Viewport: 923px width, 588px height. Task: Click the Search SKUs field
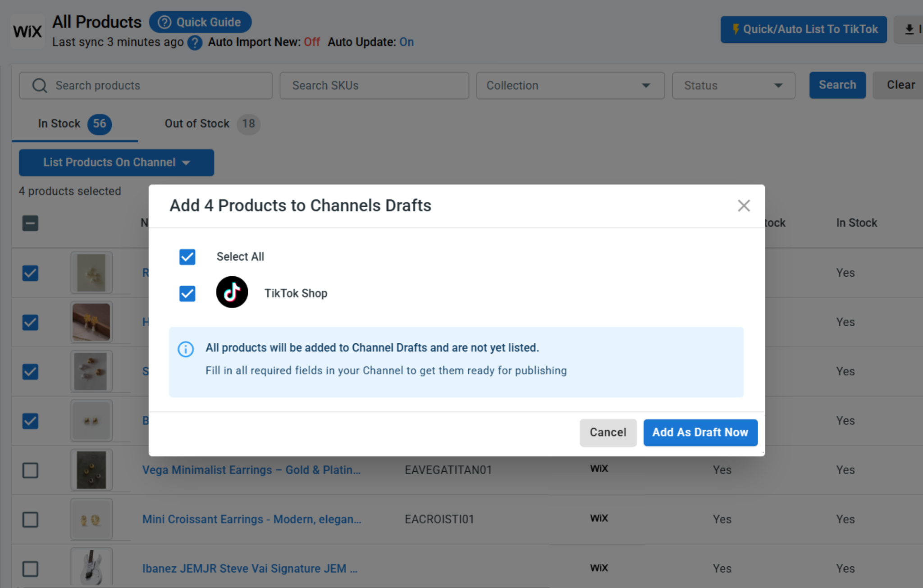point(374,86)
